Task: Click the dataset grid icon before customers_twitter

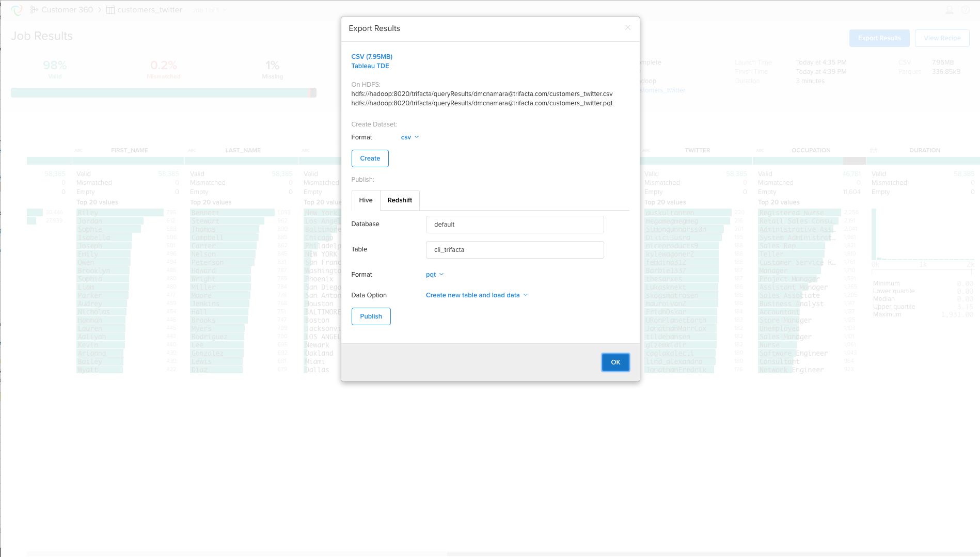Action: tap(110, 9)
